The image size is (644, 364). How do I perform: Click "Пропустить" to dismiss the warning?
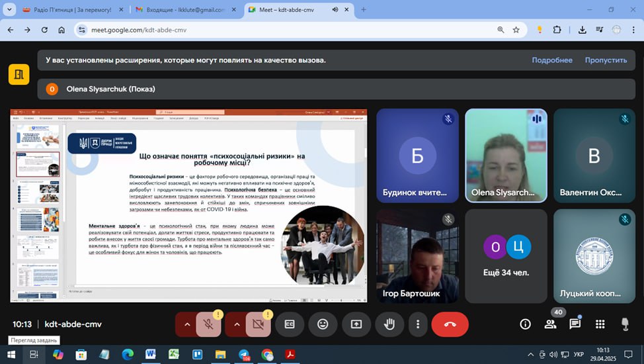tap(606, 60)
